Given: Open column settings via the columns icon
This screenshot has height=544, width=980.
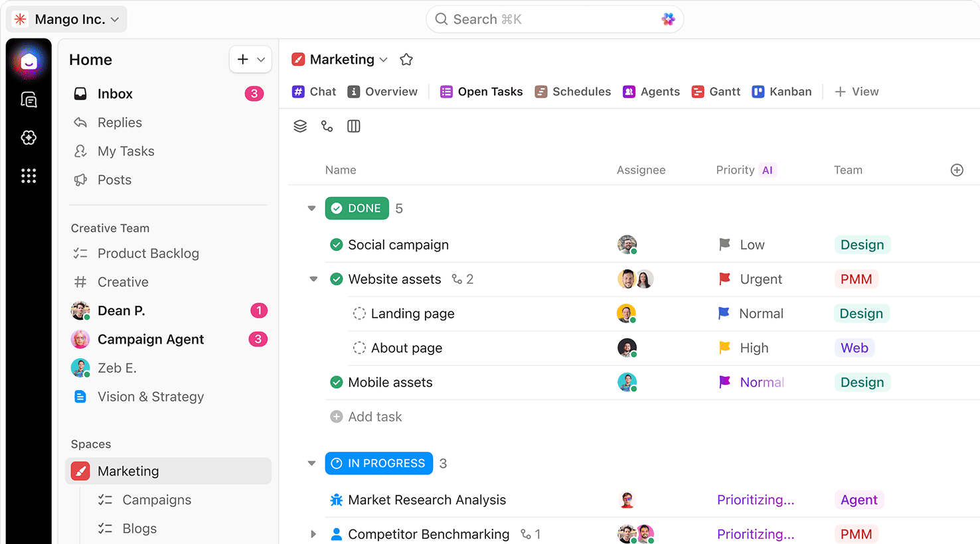Looking at the screenshot, I should point(353,126).
